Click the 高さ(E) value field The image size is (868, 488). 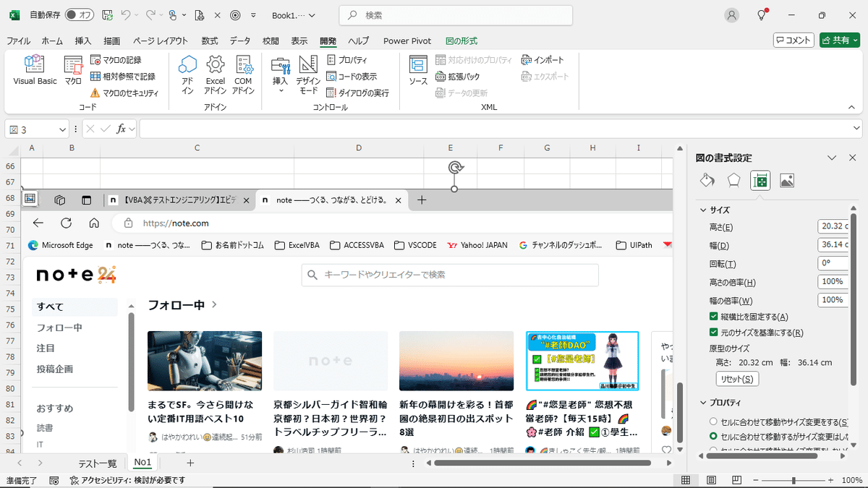(x=832, y=226)
